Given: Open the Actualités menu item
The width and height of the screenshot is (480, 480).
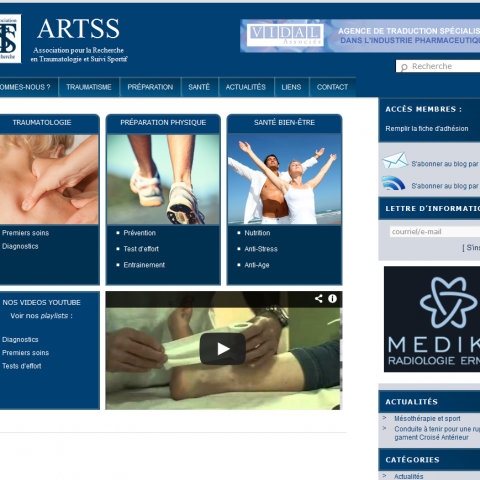Looking at the screenshot, I should [246, 87].
